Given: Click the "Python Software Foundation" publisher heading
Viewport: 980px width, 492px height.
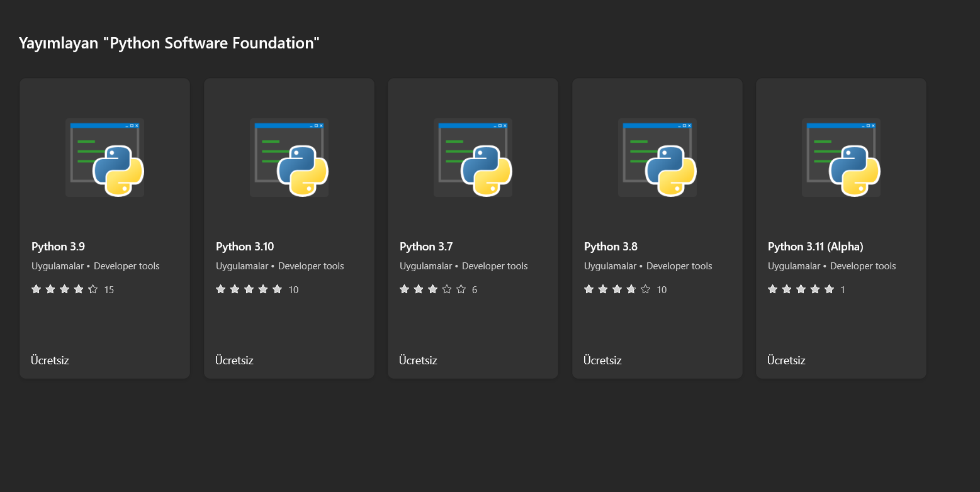Looking at the screenshot, I should click(x=169, y=43).
